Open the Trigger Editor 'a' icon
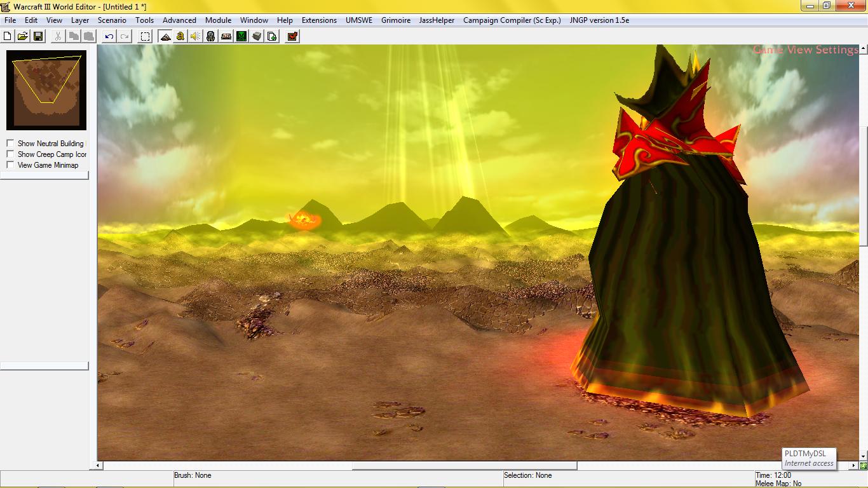 [x=180, y=37]
